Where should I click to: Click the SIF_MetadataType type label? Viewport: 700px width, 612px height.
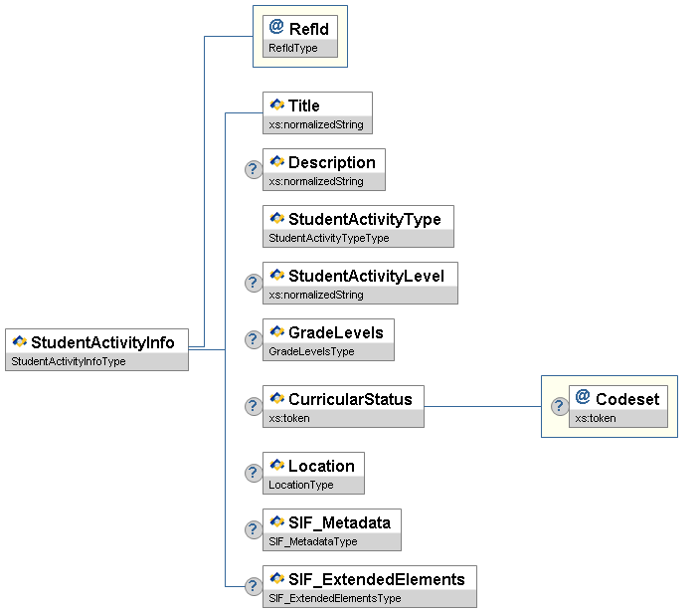click(x=313, y=541)
